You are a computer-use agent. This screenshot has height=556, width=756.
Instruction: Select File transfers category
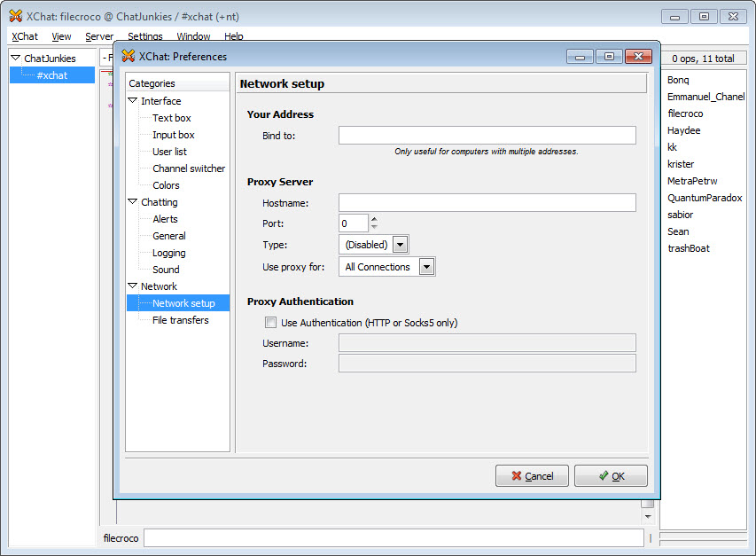click(181, 320)
